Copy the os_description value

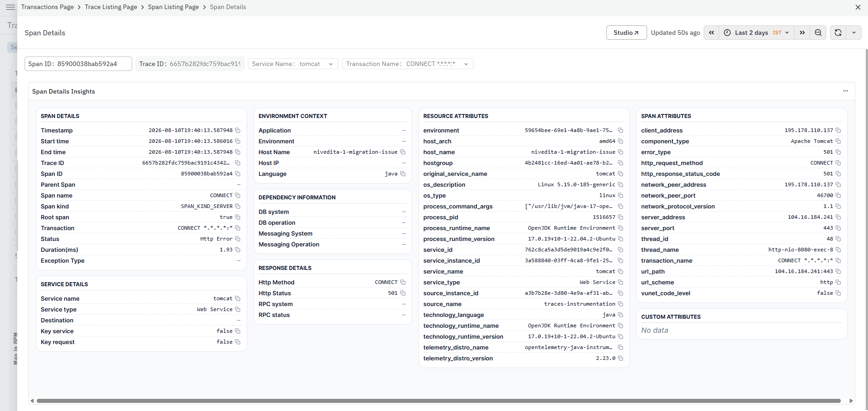coord(620,184)
